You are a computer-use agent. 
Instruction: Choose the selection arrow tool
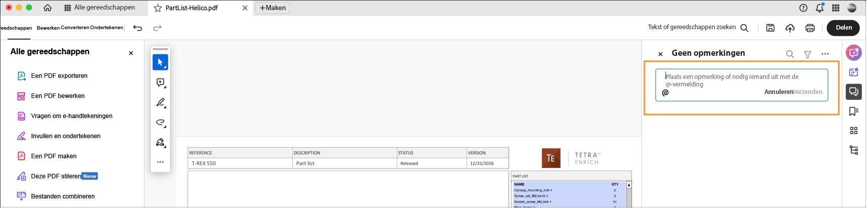click(160, 62)
